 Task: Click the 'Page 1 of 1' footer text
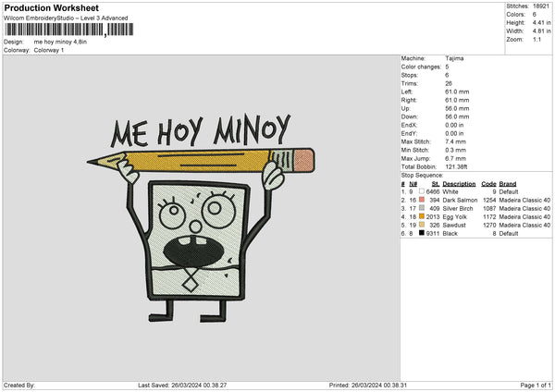click(x=536, y=385)
